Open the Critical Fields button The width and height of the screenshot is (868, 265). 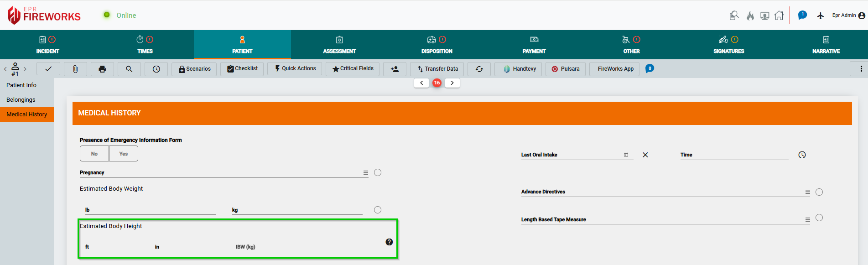[x=353, y=69]
